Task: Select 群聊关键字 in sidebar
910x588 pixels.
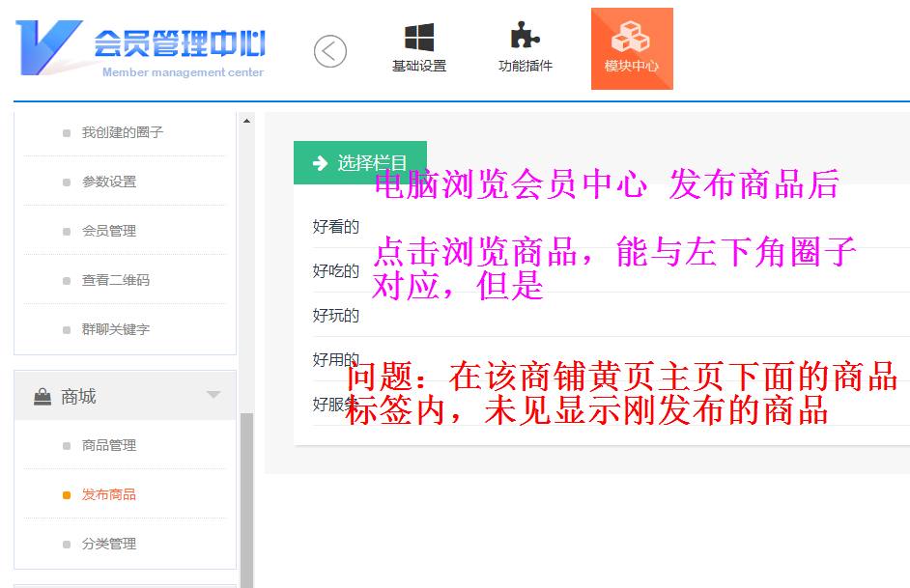Action: pos(115,329)
